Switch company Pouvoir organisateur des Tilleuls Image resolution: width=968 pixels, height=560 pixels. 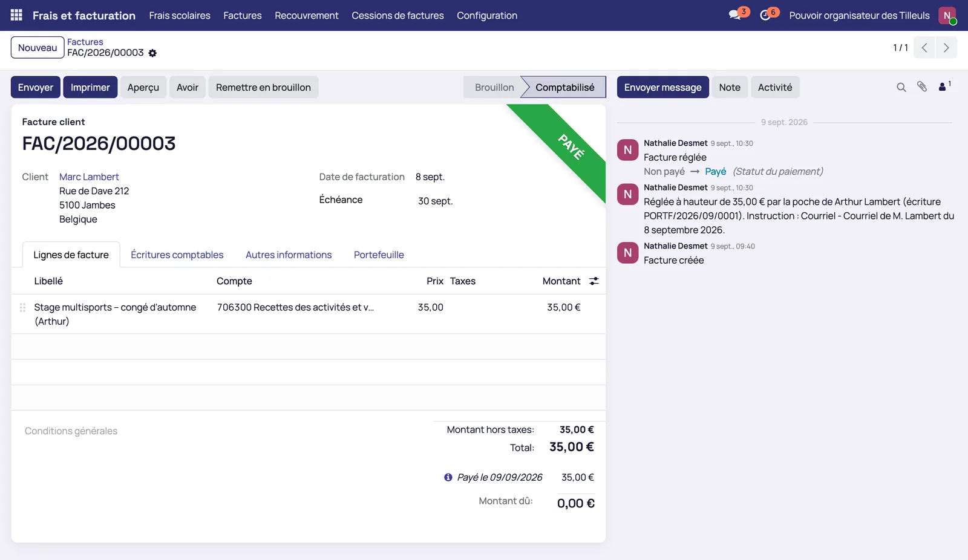859,15
